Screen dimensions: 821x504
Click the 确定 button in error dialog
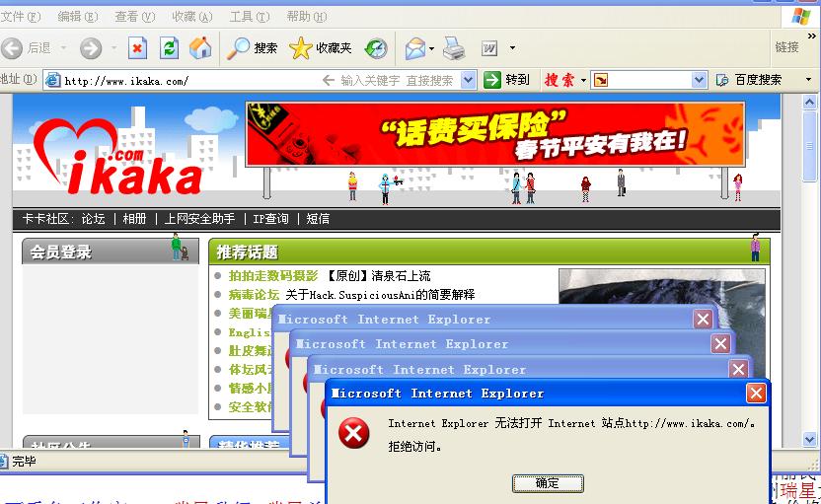pos(547,483)
